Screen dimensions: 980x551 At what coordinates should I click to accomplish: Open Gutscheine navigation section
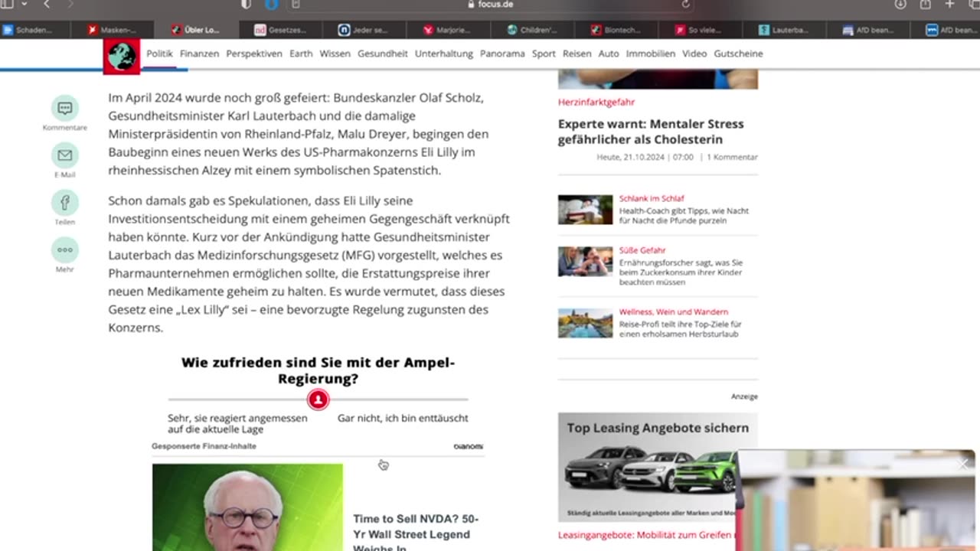[738, 54]
